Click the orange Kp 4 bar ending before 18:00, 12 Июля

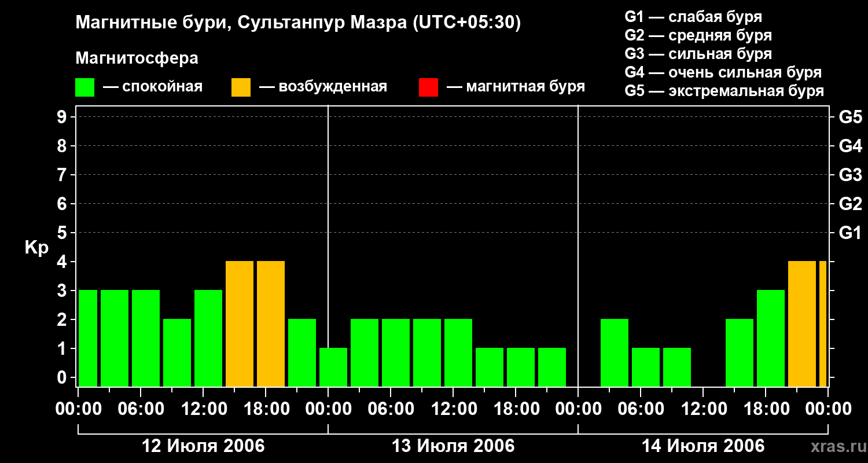click(x=240, y=324)
